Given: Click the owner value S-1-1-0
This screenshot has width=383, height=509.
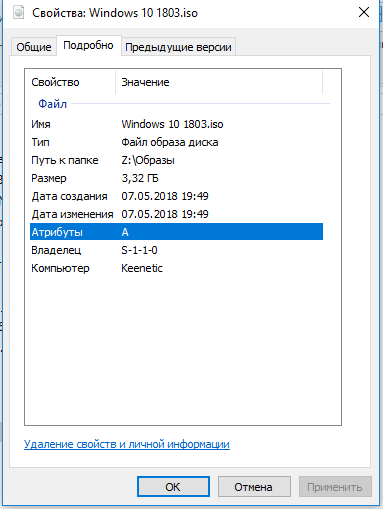Looking at the screenshot, I should (139, 250).
